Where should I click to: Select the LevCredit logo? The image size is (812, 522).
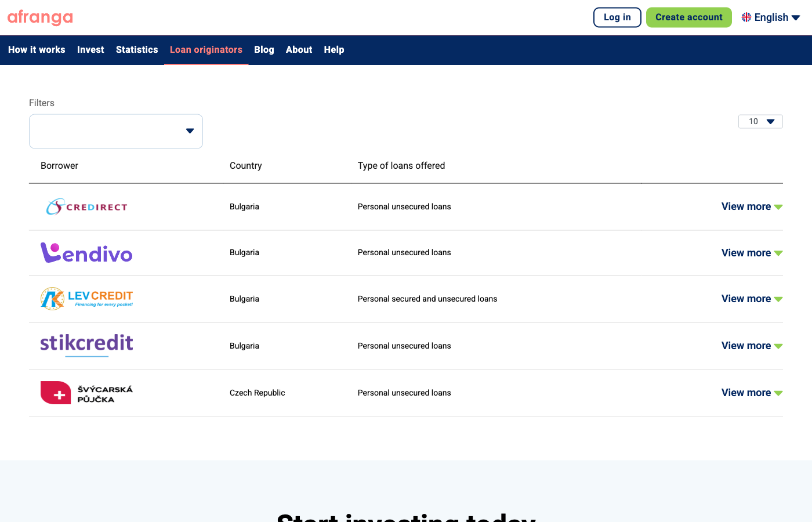point(86,299)
